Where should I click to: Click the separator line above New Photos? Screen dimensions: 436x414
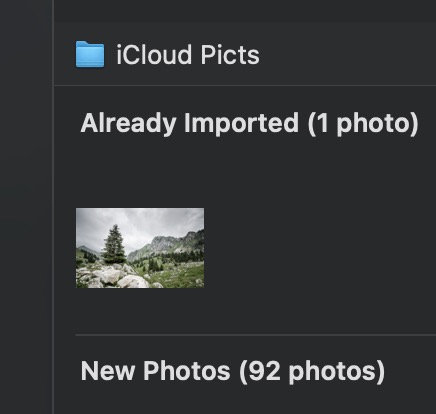(x=256, y=334)
